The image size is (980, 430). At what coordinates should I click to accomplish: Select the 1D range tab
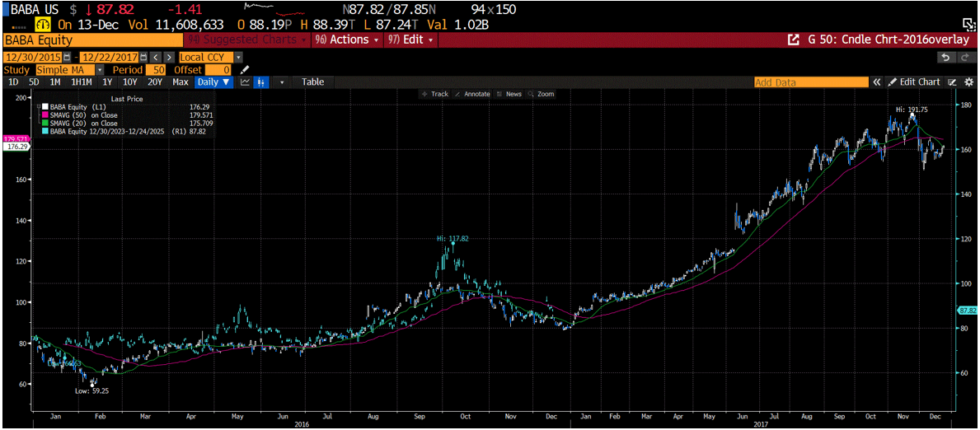[x=13, y=82]
